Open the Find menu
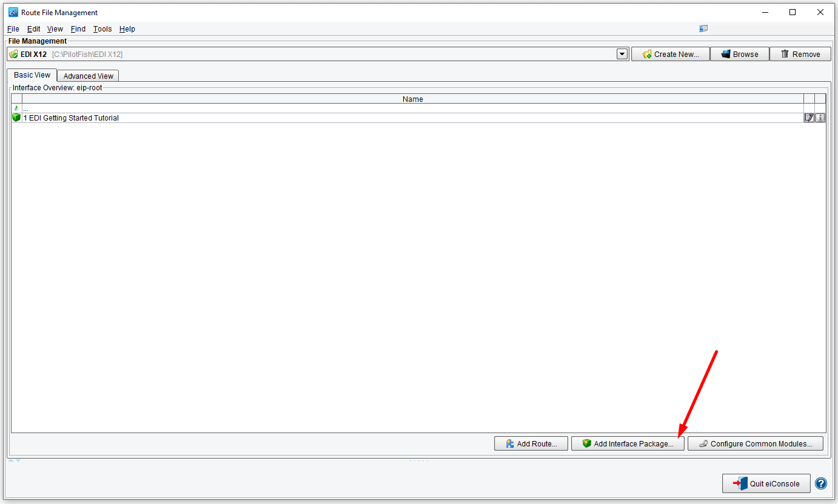838x504 pixels. [78, 29]
